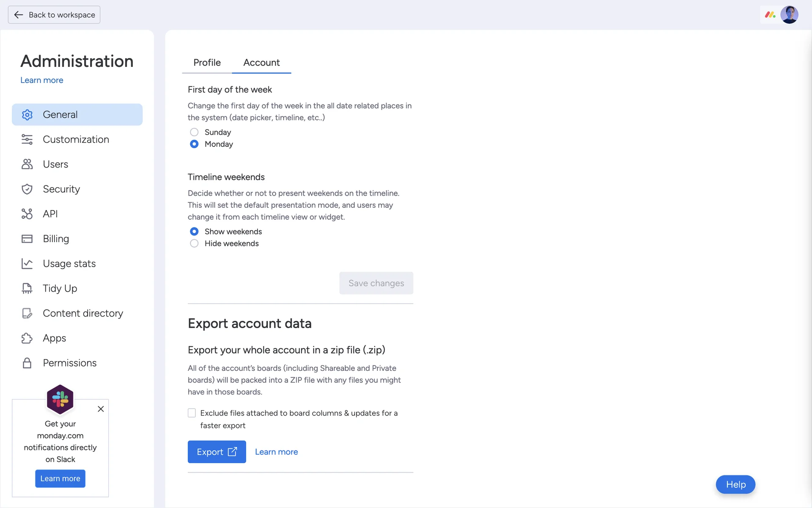This screenshot has height=508, width=812.
Task: Switch to the Profile tab
Action: [207, 63]
